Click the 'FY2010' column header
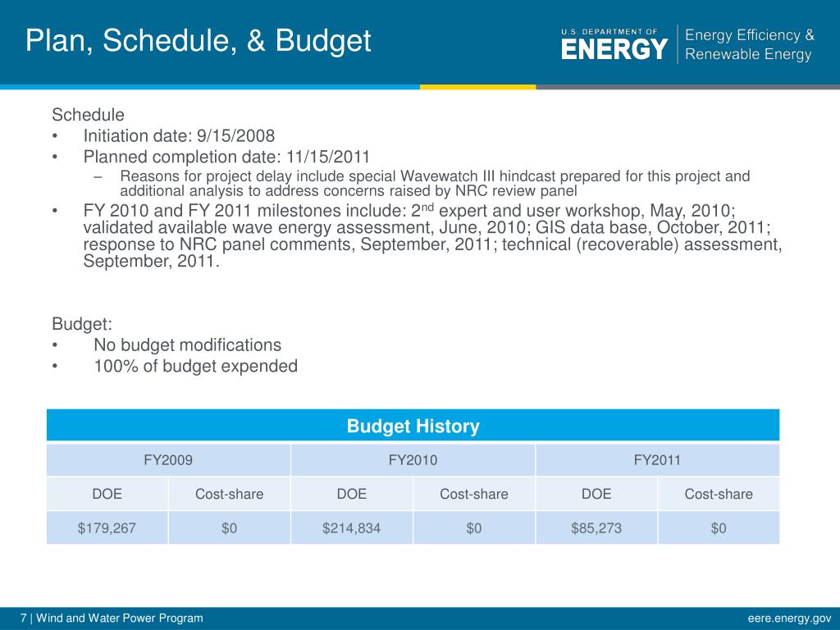Viewport: 840px width, 630px height. pos(413,460)
